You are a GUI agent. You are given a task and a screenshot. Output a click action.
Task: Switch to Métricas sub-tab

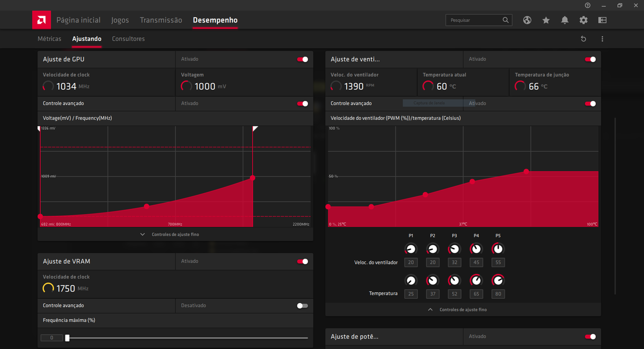(x=49, y=39)
